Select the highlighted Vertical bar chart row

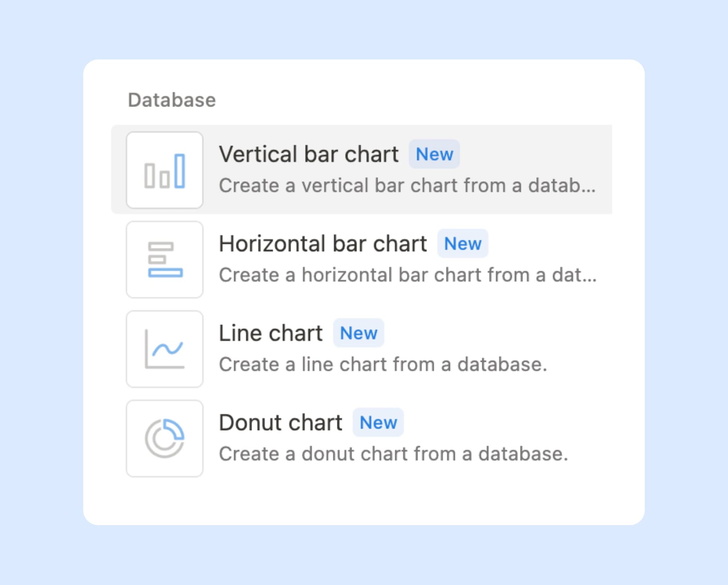pos(362,170)
